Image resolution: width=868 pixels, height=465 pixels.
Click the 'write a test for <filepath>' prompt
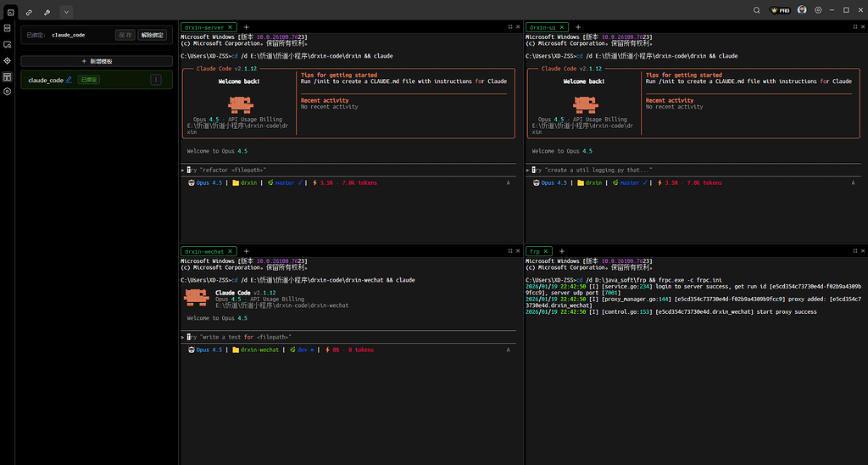click(x=348, y=337)
